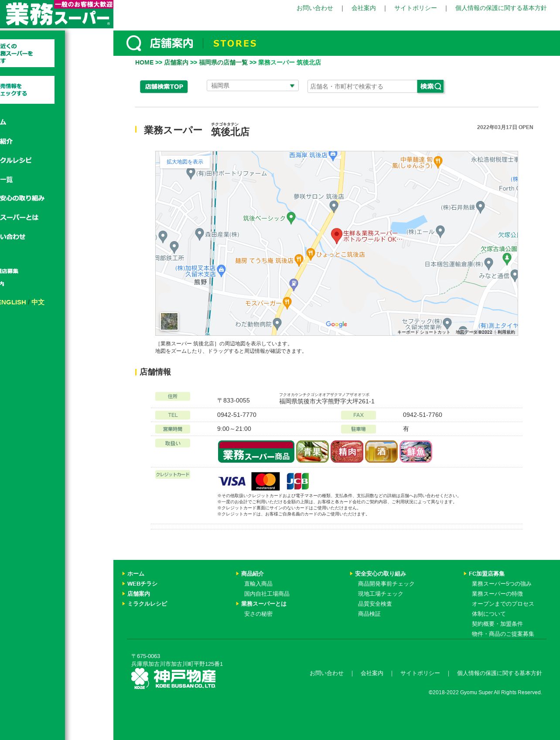
Task: Click the VISA card logo
Action: (x=232, y=481)
